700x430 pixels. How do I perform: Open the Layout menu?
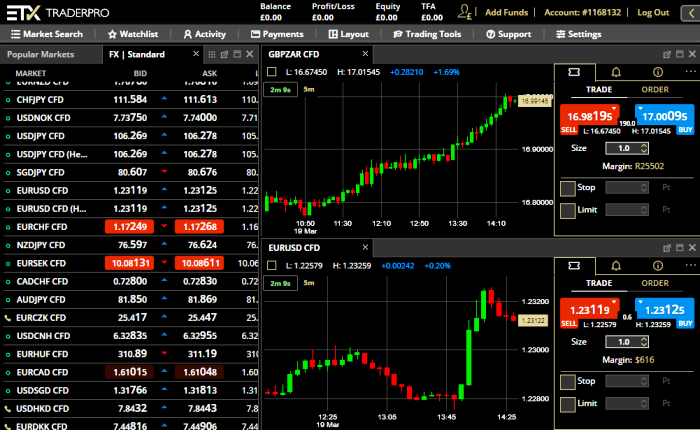[349, 34]
